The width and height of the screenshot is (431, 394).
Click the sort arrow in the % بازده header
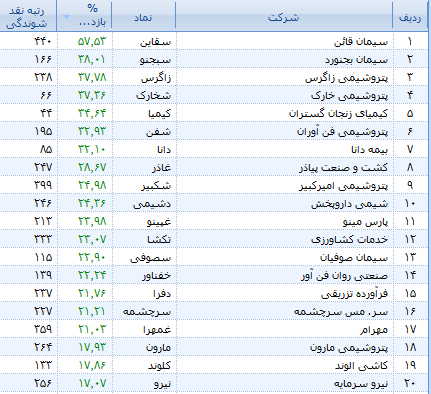pyautogui.click(x=66, y=17)
